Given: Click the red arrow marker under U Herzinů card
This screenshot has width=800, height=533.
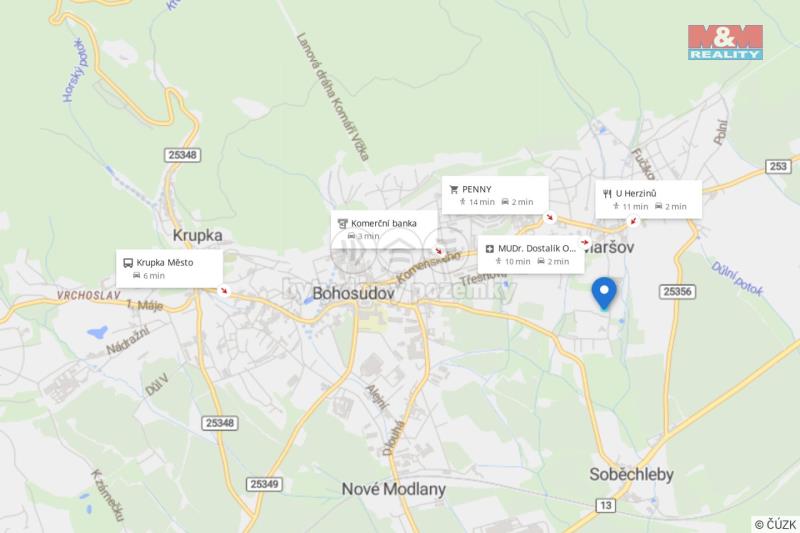Looking at the screenshot, I should 633,221.
